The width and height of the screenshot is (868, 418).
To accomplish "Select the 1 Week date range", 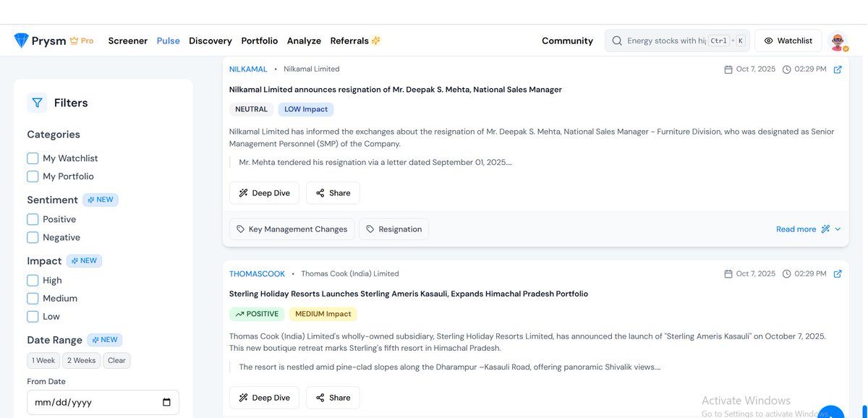I will pyautogui.click(x=43, y=360).
